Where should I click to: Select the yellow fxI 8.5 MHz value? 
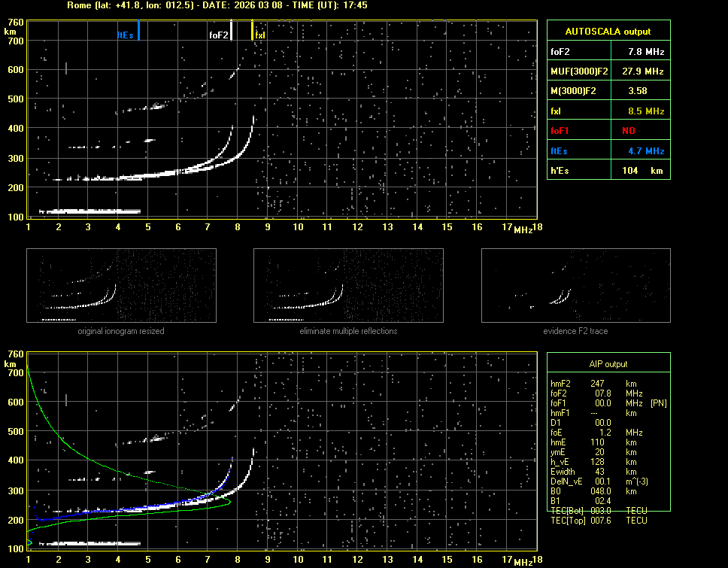[646, 111]
